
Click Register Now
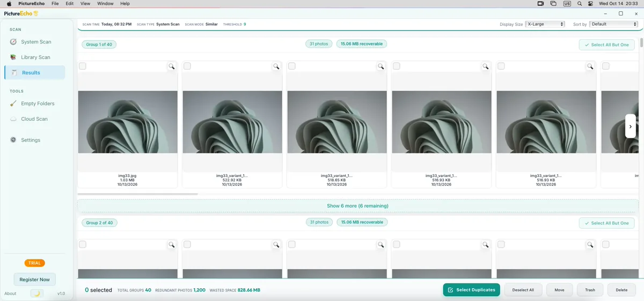(34, 280)
